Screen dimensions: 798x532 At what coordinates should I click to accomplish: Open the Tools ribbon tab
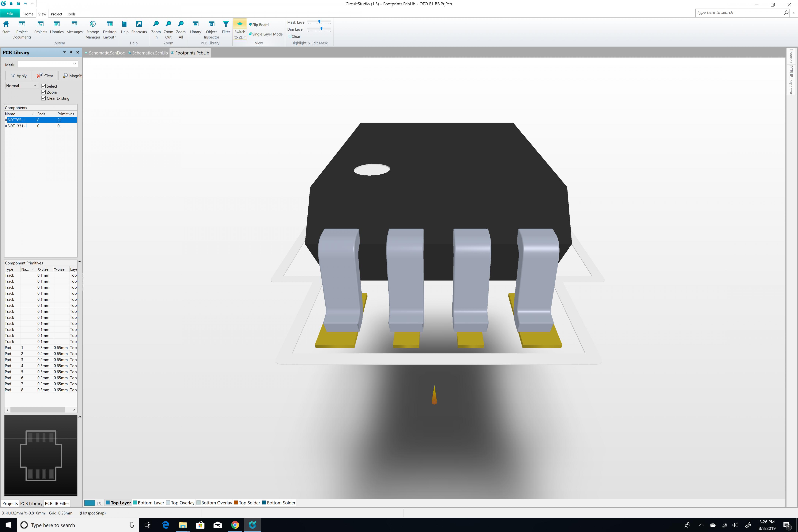[x=71, y=14]
